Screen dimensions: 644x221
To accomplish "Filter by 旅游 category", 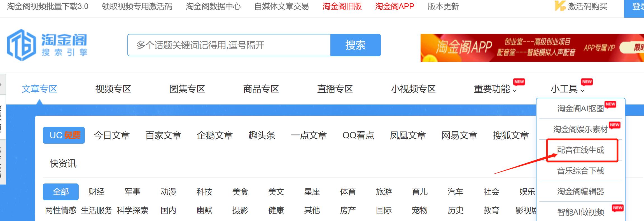I will [x=384, y=192].
